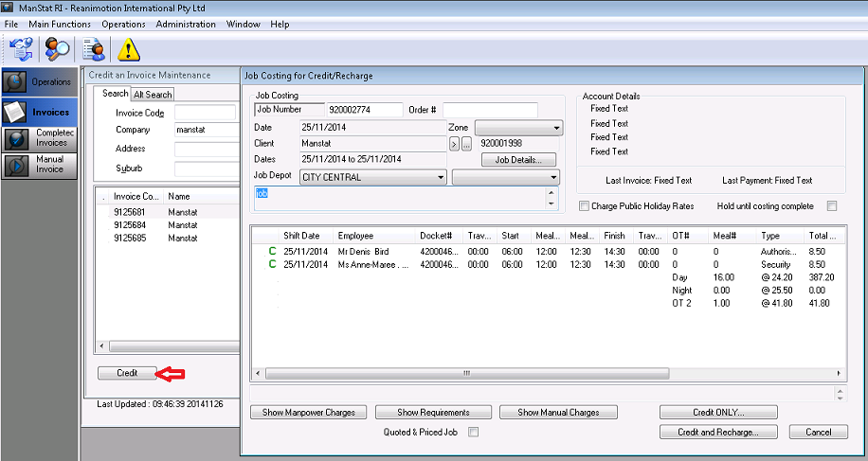Image resolution: width=868 pixels, height=461 pixels.
Task: Click the Job Details... button
Action: (x=518, y=160)
